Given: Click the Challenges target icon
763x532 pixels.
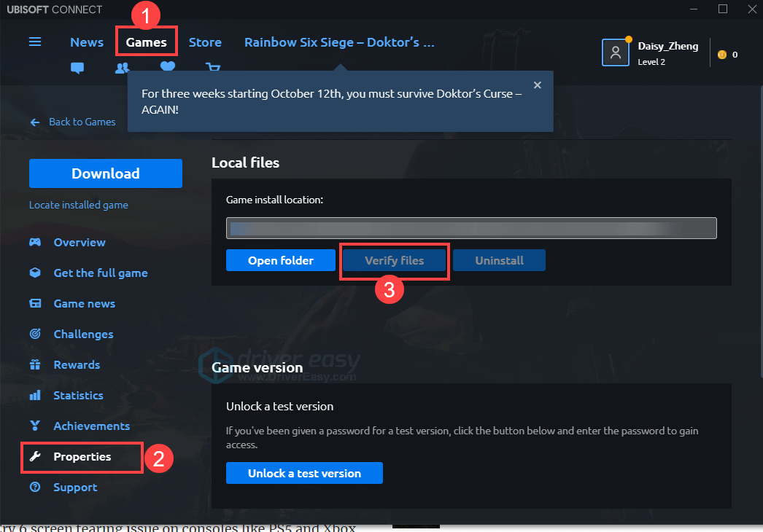Looking at the screenshot, I should pyautogui.click(x=35, y=334).
